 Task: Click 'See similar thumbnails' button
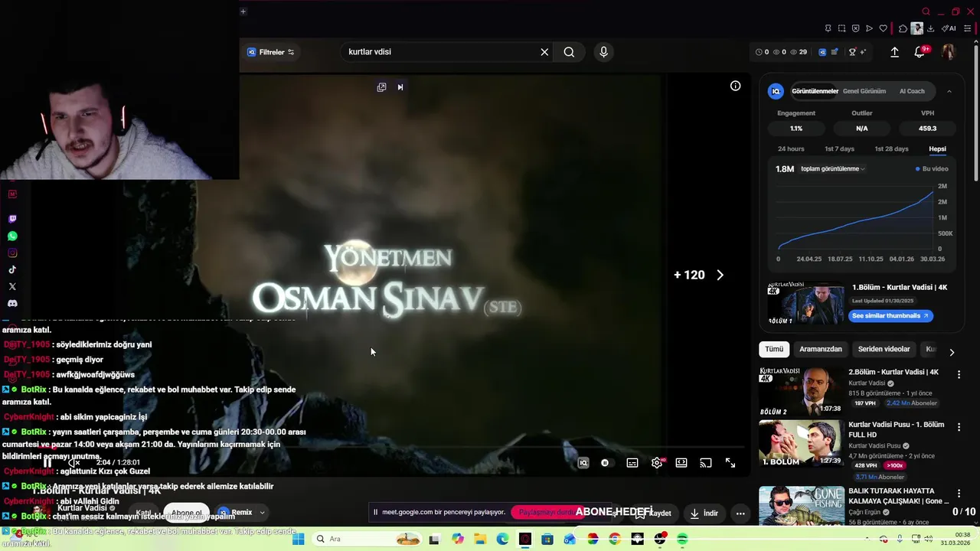point(890,315)
